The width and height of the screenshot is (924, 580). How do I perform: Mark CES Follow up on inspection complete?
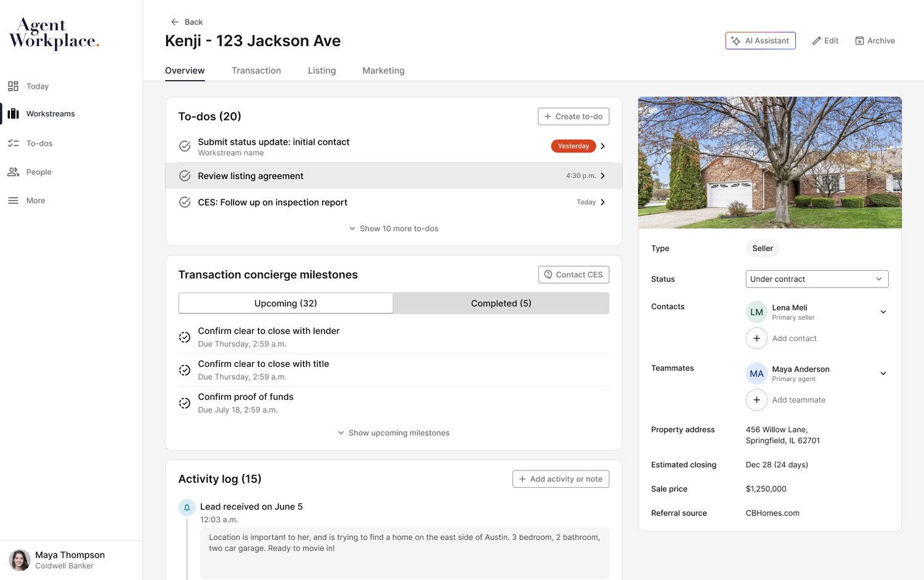tap(185, 202)
